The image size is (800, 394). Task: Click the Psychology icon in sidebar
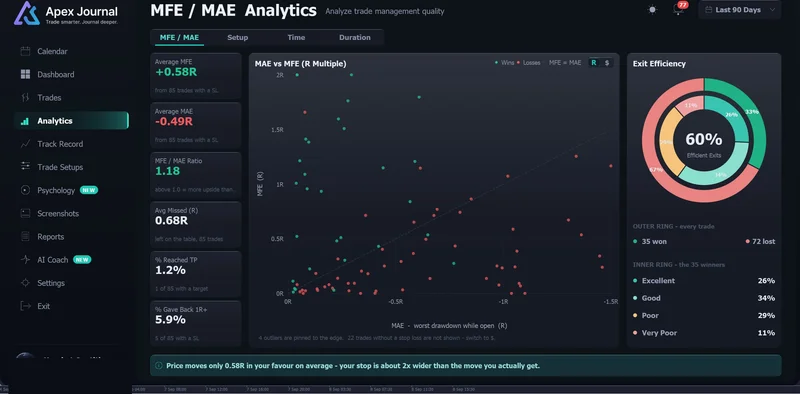pos(25,190)
